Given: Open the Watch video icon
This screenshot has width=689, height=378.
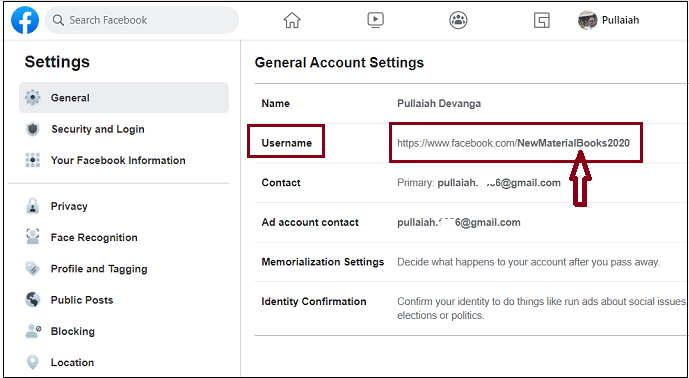Looking at the screenshot, I should point(375,20).
